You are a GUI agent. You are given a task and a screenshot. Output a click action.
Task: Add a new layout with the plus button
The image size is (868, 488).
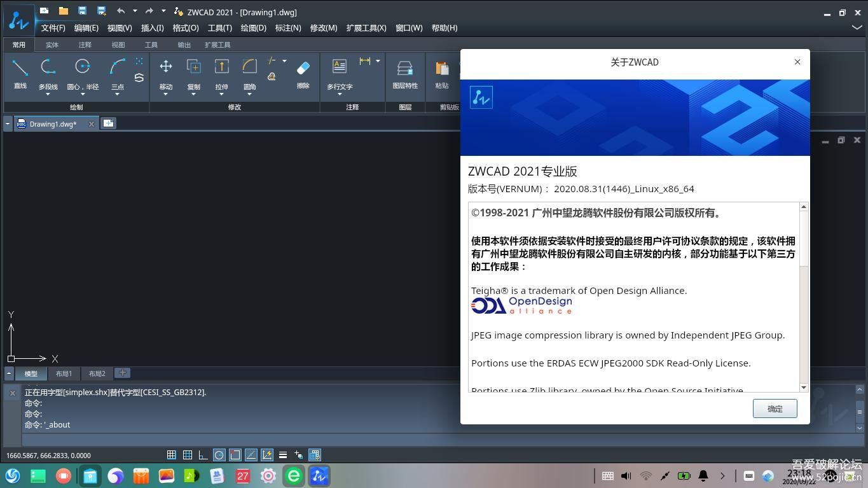coord(123,373)
